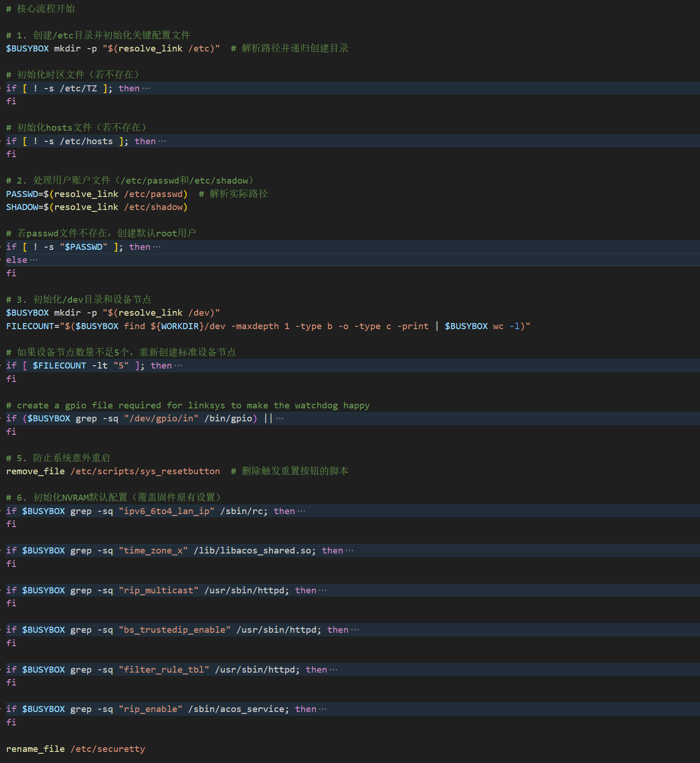Click resolve_link on the mkdir /dev line

(151, 312)
